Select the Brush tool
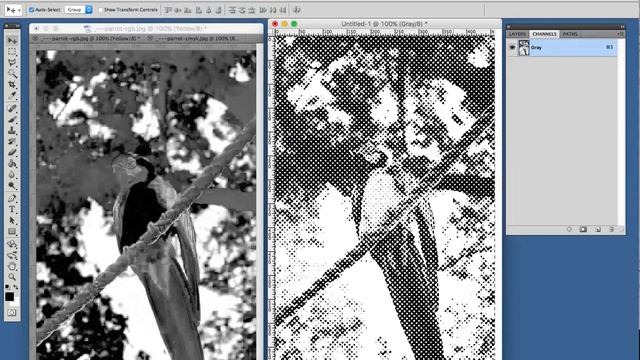 point(12,120)
